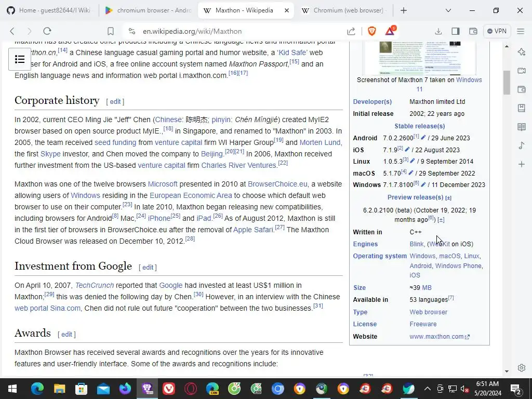Open the VPN button
532x399 pixels.
(497, 31)
